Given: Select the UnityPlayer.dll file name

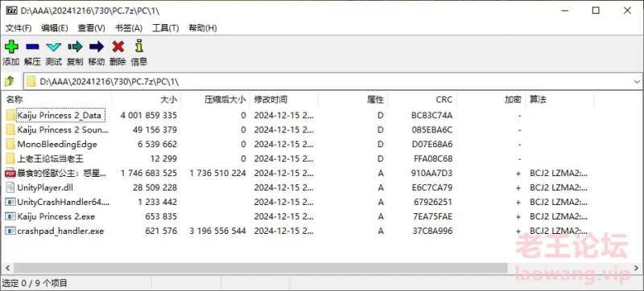Looking at the screenshot, I should pos(45,187).
